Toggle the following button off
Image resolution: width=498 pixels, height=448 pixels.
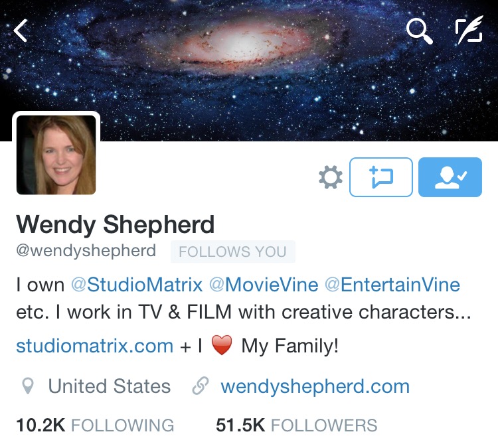coord(450,177)
